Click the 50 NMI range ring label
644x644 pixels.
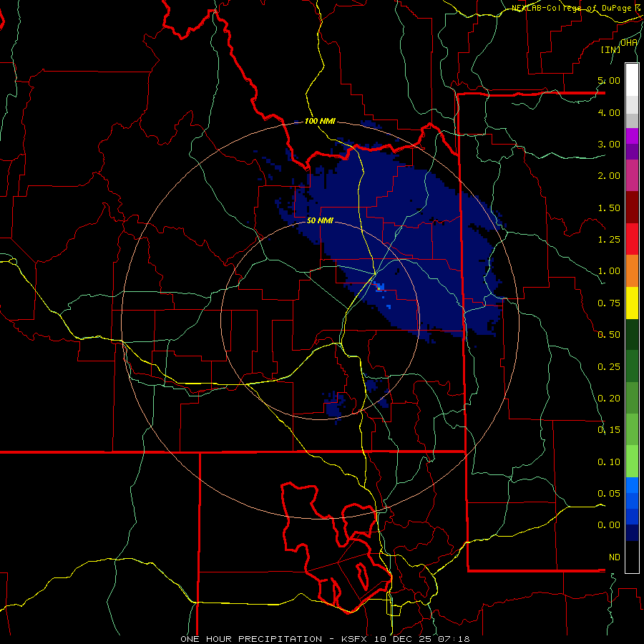click(320, 220)
